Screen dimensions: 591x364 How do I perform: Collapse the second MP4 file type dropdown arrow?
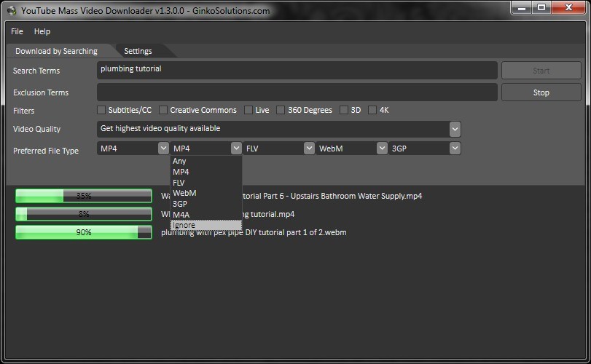236,149
